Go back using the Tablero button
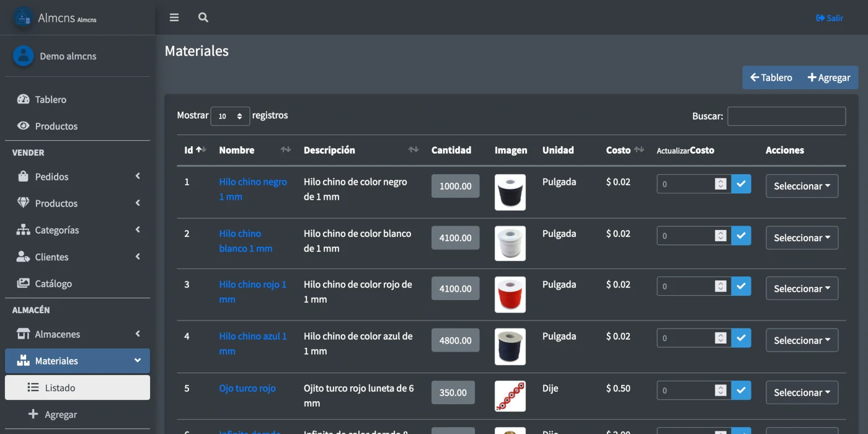 click(x=771, y=77)
